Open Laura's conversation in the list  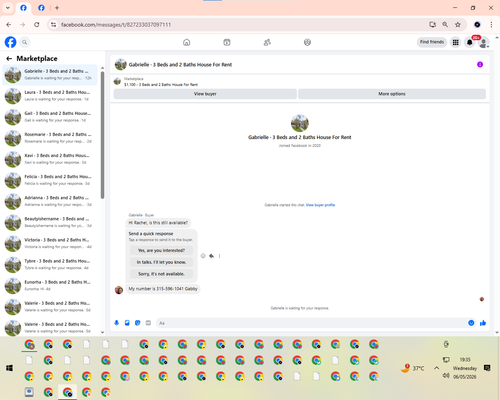(50, 96)
